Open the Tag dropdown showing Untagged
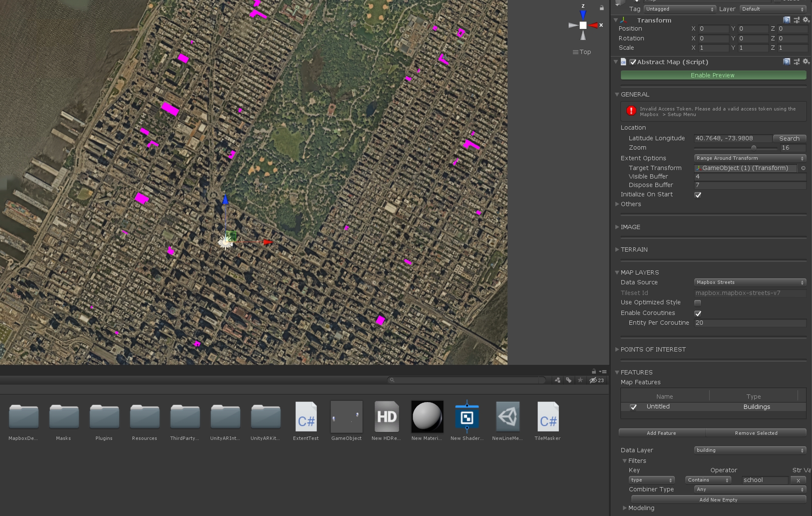812x516 pixels. pyautogui.click(x=679, y=9)
